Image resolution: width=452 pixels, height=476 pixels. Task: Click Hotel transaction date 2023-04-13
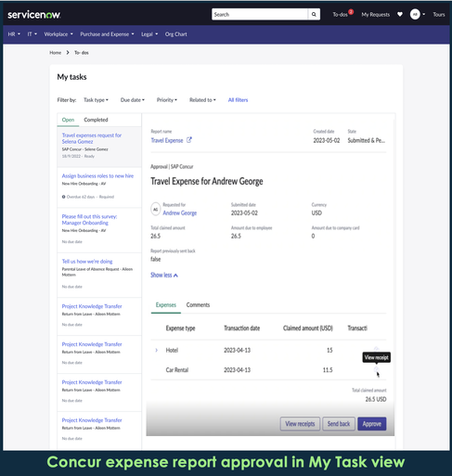click(238, 350)
